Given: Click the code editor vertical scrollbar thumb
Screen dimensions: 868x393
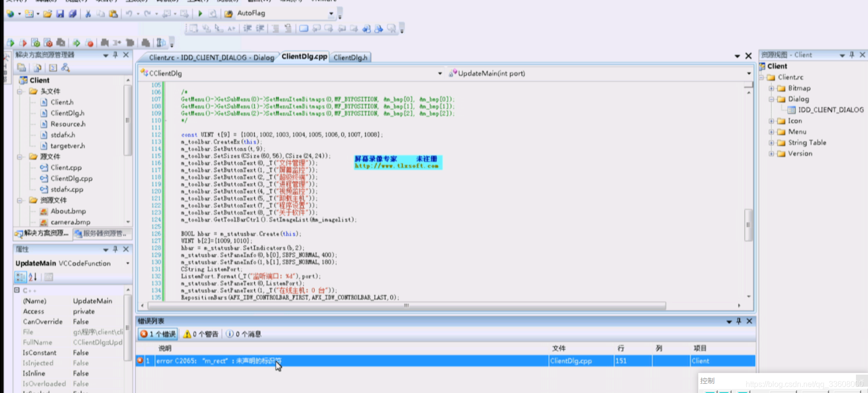Looking at the screenshot, I should [748, 225].
